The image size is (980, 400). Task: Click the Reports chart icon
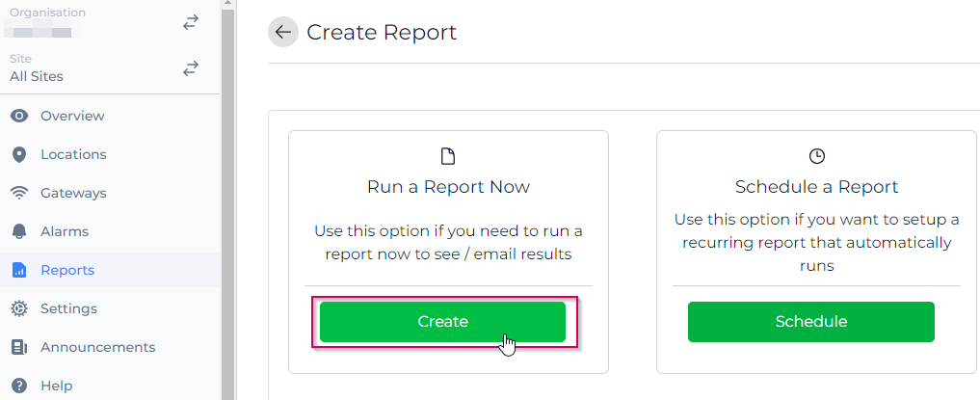pyautogui.click(x=18, y=271)
